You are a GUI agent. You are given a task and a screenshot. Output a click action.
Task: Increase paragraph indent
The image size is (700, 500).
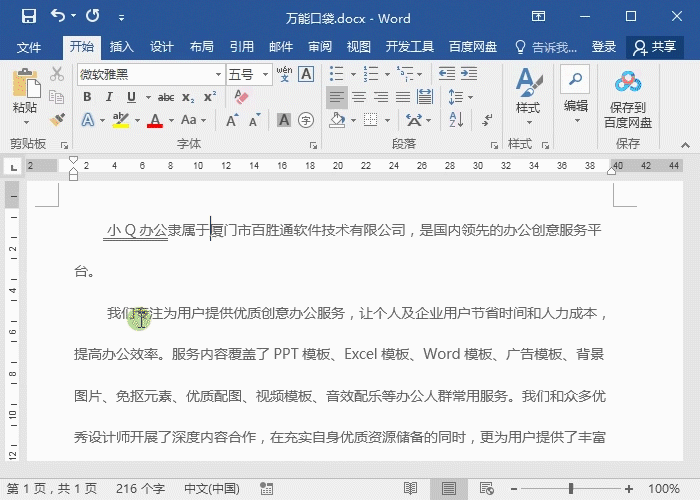(469, 74)
